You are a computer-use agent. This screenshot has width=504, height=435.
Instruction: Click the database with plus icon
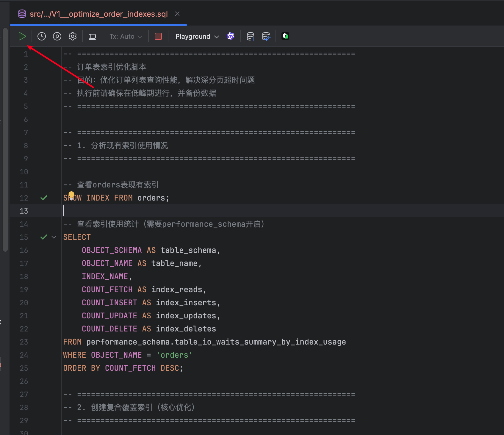point(251,36)
